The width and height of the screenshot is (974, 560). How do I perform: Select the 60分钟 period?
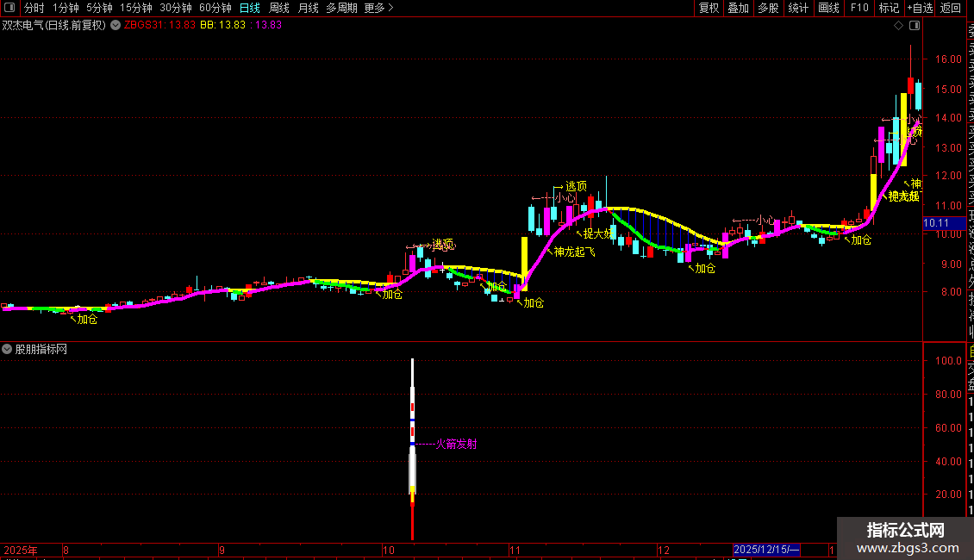215,8
